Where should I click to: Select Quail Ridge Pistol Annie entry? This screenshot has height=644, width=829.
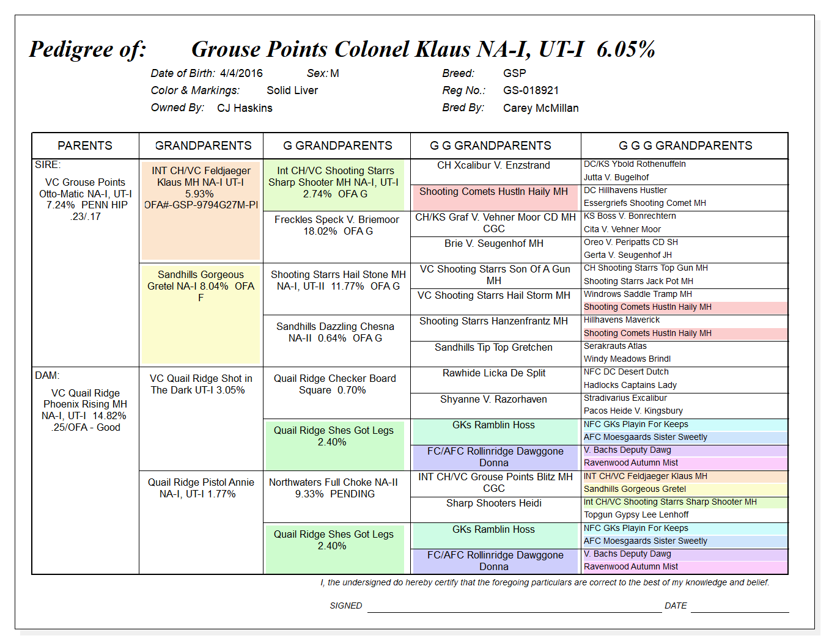click(x=201, y=488)
